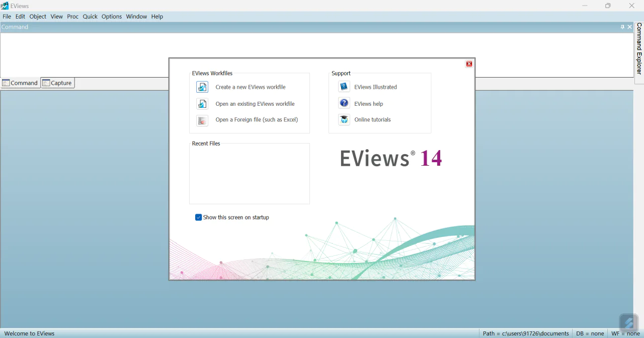The width and height of the screenshot is (644, 338).
Task: Switch to the Capture tab
Action: pos(58,83)
